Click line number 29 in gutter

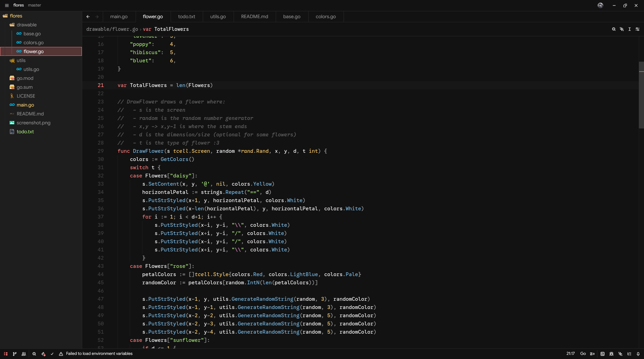coord(101,151)
